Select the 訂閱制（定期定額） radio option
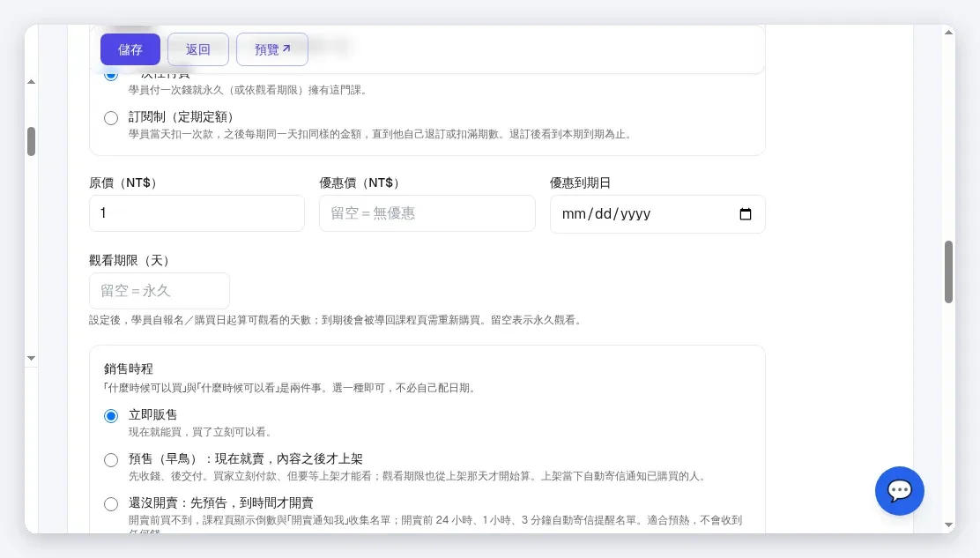 coord(111,117)
